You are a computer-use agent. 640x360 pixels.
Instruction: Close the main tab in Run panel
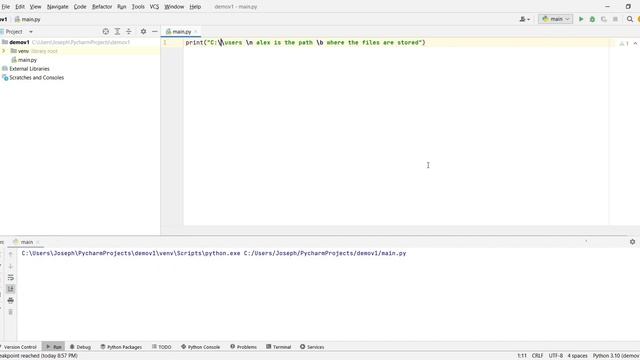pyautogui.click(x=38, y=242)
